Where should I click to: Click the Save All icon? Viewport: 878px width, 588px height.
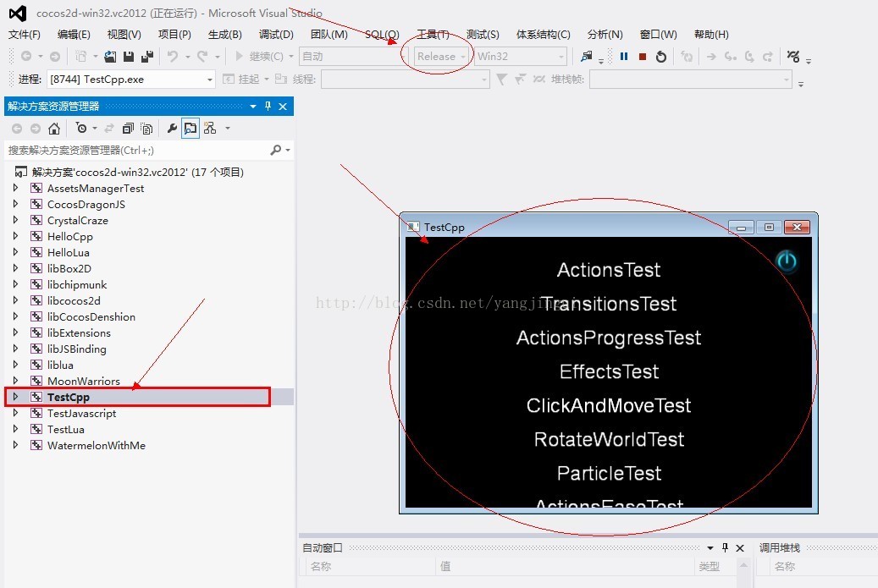tap(147, 57)
